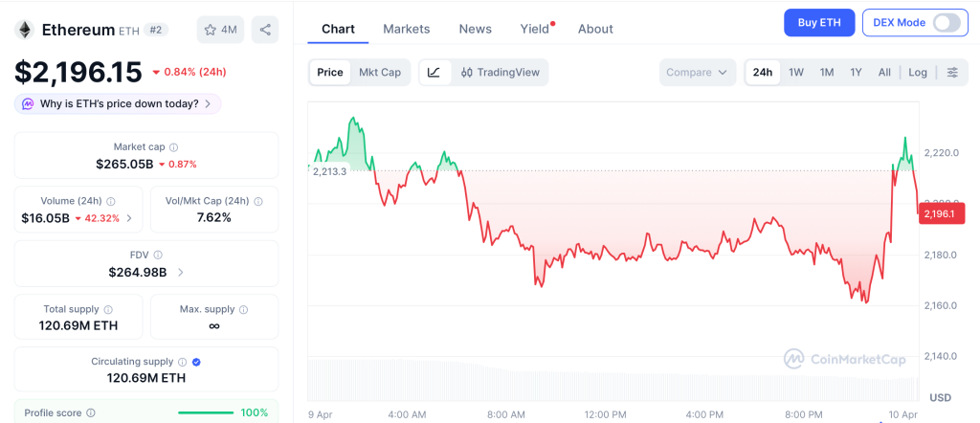This screenshot has width=980, height=423.
Task: Open the Compare dropdown
Action: click(x=697, y=73)
